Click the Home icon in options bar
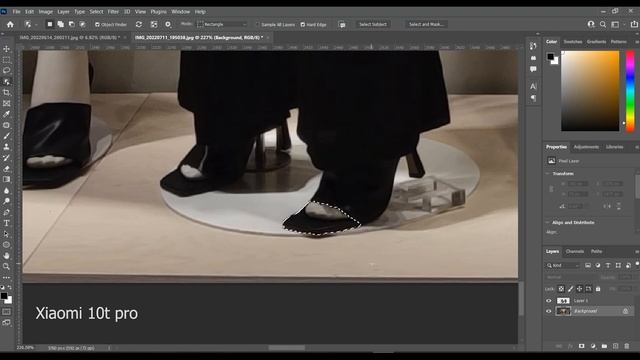This screenshot has width=640, height=360. pyautogui.click(x=10, y=24)
